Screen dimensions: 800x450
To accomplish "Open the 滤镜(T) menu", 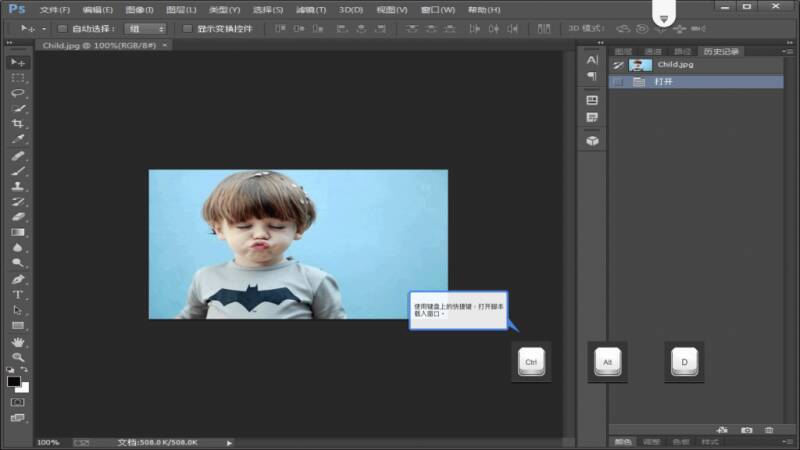I will pyautogui.click(x=311, y=10).
